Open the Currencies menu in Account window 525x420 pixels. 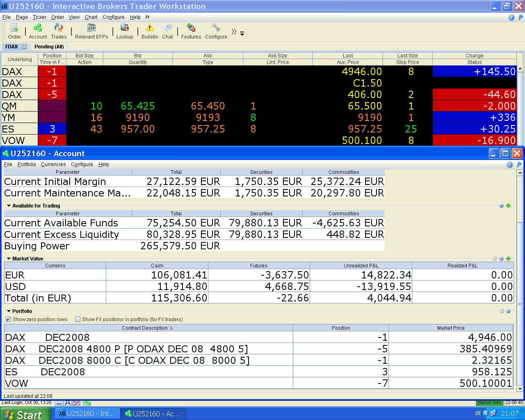coord(53,164)
